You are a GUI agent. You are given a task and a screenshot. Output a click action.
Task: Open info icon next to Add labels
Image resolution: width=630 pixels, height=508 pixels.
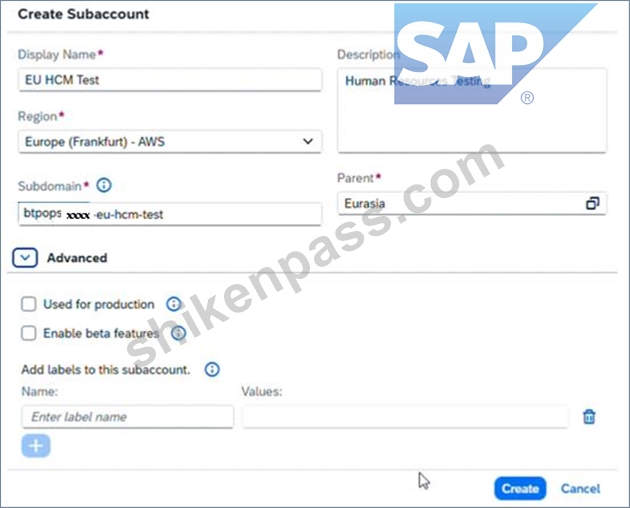click(x=212, y=369)
